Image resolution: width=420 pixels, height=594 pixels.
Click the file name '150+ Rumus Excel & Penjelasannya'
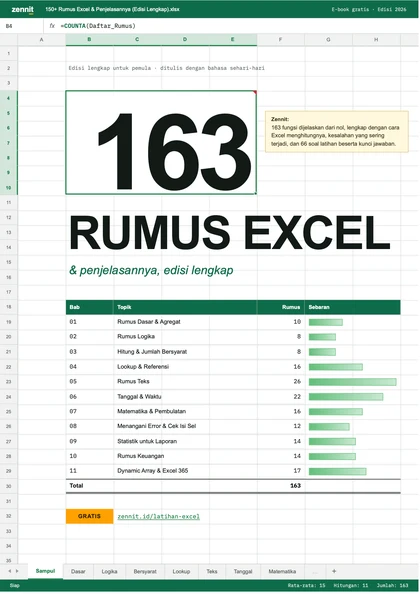tap(112, 9)
